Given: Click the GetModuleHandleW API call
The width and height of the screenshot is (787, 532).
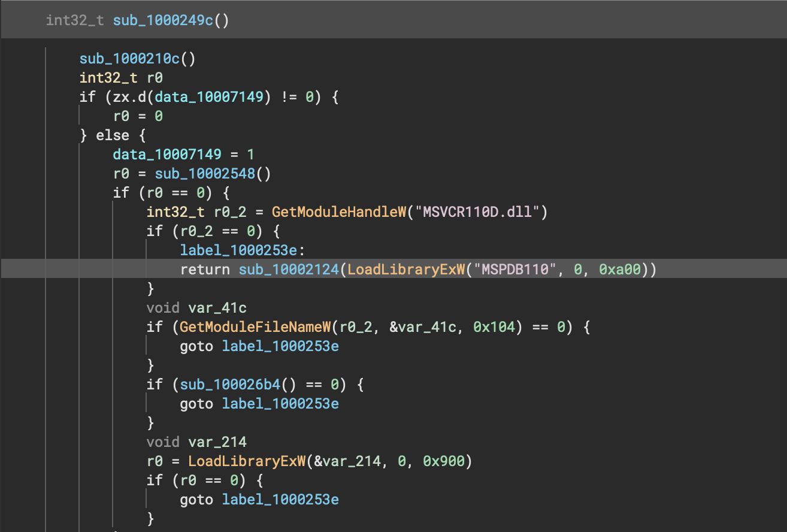Looking at the screenshot, I should (x=338, y=212).
